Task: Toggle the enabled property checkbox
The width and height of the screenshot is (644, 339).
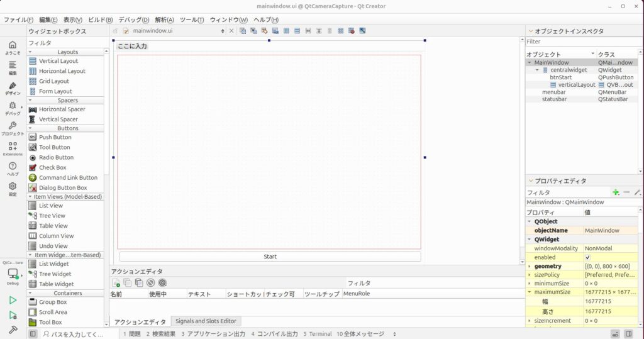Action: point(587,257)
